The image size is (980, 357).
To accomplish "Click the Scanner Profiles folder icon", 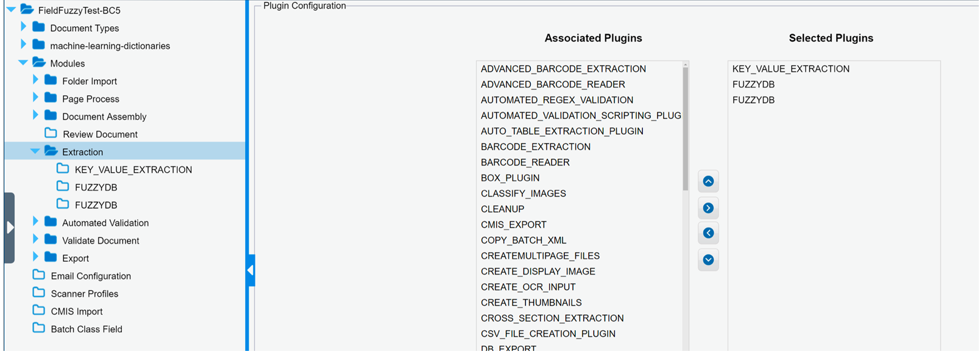I will pos(39,293).
